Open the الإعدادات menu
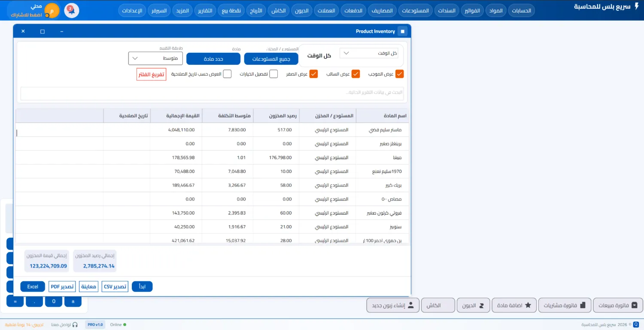Image resolution: width=644 pixels, height=330 pixels. [x=132, y=10]
